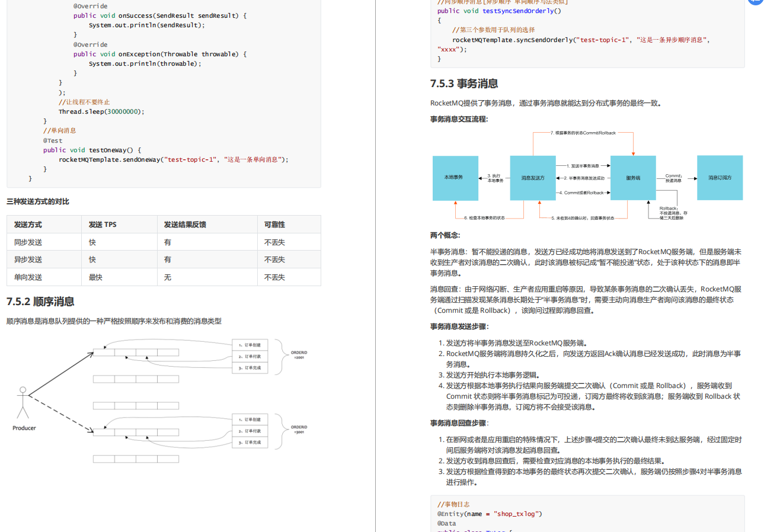Viewport: 764px width, 532px height.
Task: Select the '发送 TPS' table header cell
Action: [119, 225]
